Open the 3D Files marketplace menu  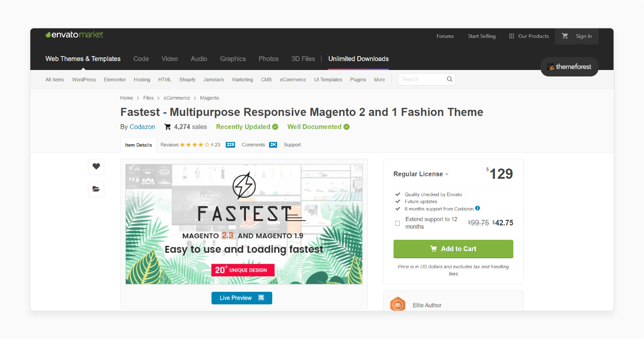303,59
